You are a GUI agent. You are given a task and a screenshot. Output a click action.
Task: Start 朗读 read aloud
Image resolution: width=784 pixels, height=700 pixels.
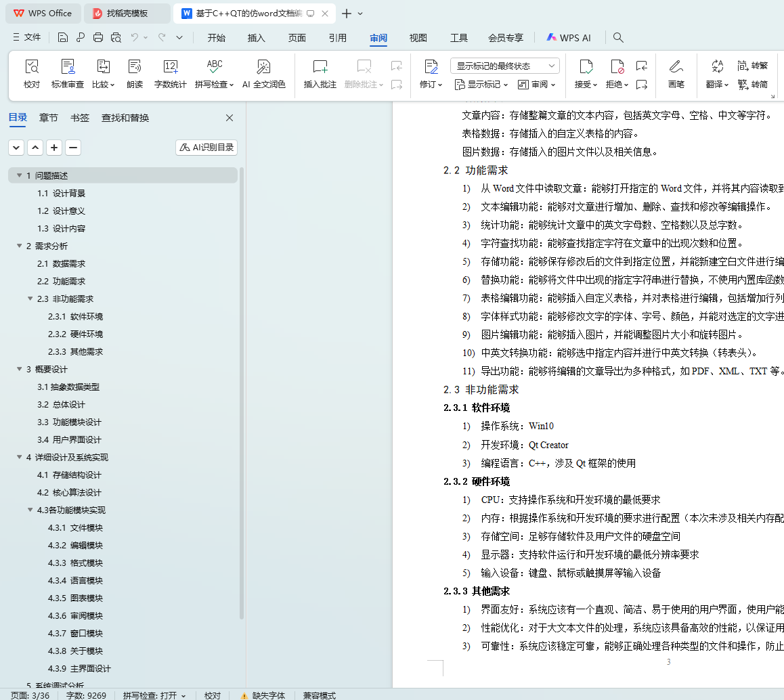[x=135, y=74]
